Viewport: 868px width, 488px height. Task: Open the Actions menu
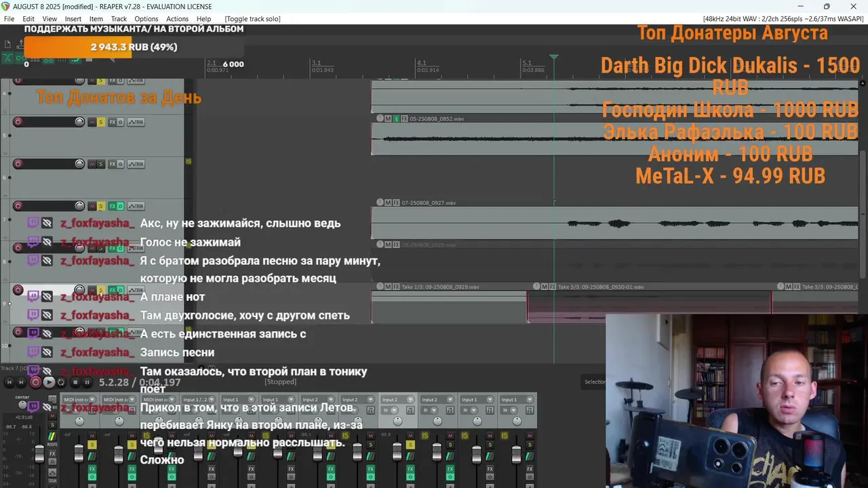click(177, 19)
